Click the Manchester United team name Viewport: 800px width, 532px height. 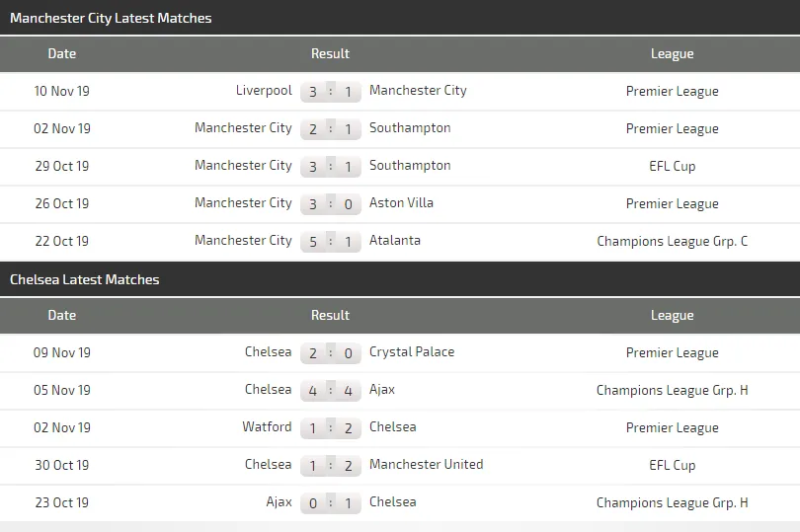click(x=426, y=465)
